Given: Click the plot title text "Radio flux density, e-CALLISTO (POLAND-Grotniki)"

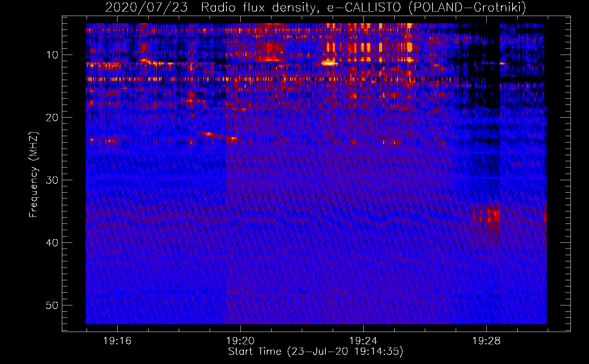Looking at the screenshot, I should [x=363, y=7].
